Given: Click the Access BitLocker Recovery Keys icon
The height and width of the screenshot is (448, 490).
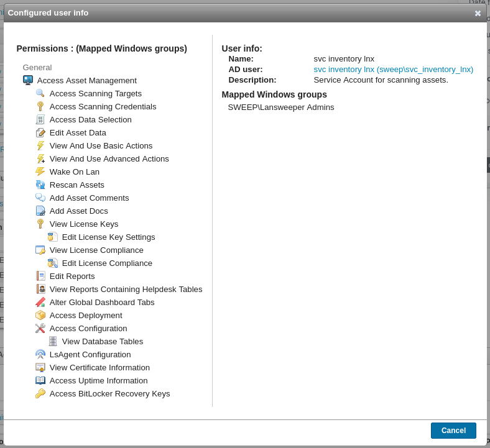Looking at the screenshot, I should (x=40, y=394).
